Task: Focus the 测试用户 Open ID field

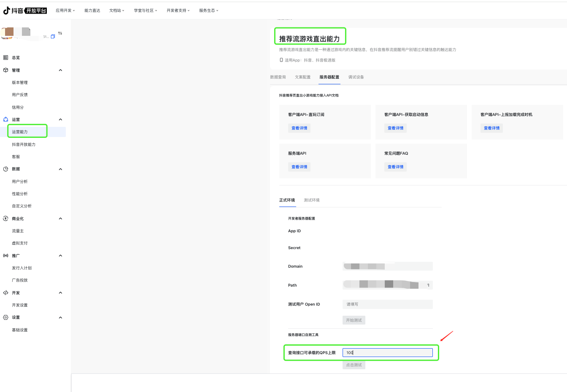Action: point(388,304)
